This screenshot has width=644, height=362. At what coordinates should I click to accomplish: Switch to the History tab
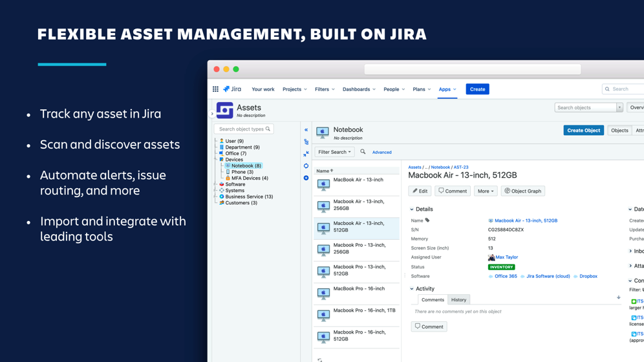point(459,299)
